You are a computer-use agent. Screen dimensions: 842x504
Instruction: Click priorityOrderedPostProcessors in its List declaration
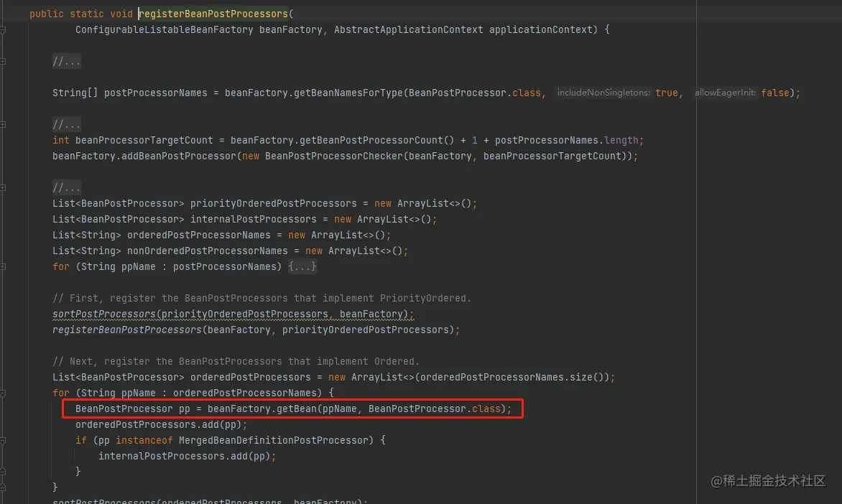[273, 203]
